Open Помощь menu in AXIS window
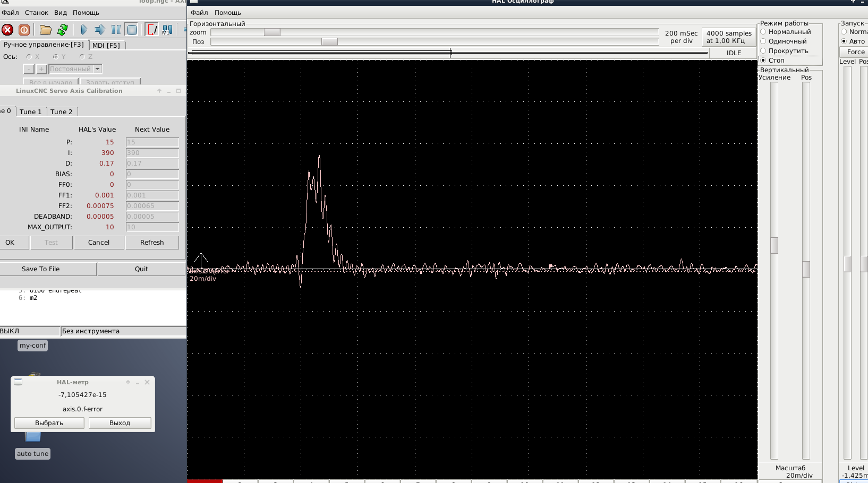The width and height of the screenshot is (868, 483). pyautogui.click(x=86, y=13)
